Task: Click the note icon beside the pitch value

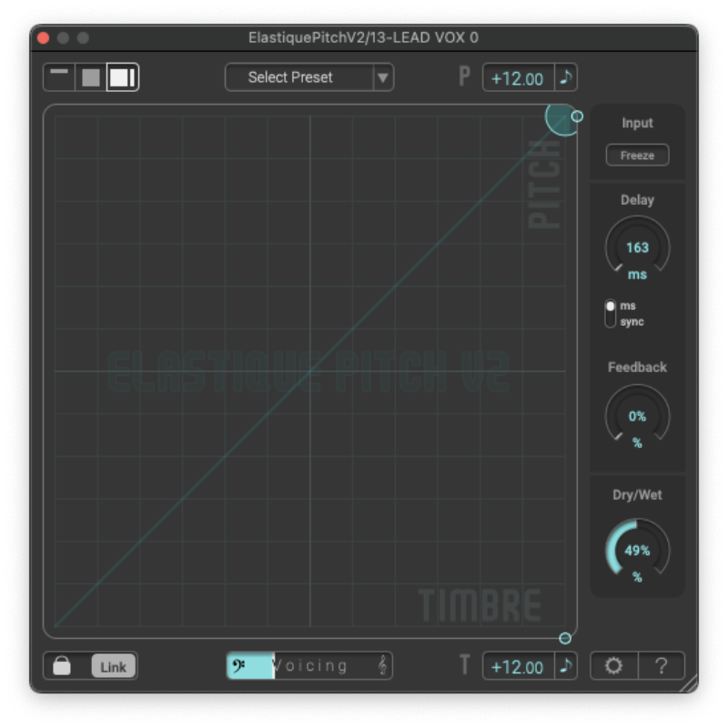Action: pos(566,77)
